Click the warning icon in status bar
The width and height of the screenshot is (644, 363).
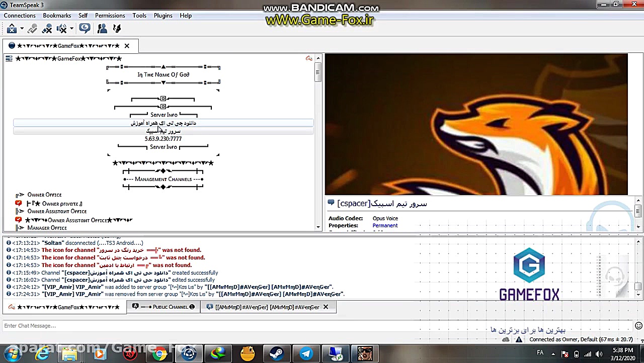[519, 340]
